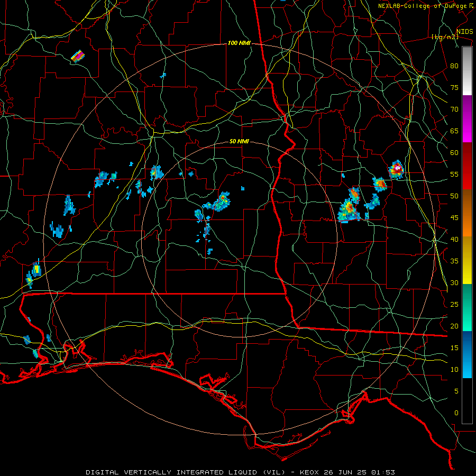Click the '50' value on the color scale
This screenshot has height=476, width=476.
point(454,196)
